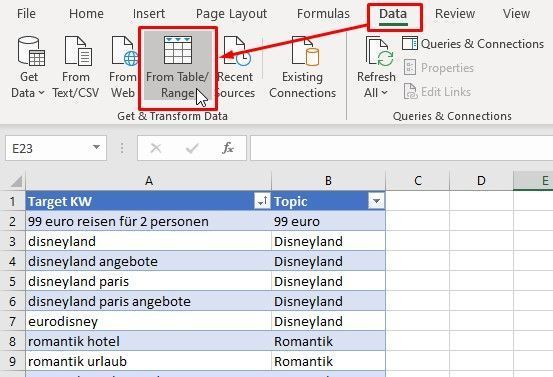Viewport: 553px width, 377px height.
Task: Switch to the View tab
Action: pyautogui.click(x=516, y=14)
